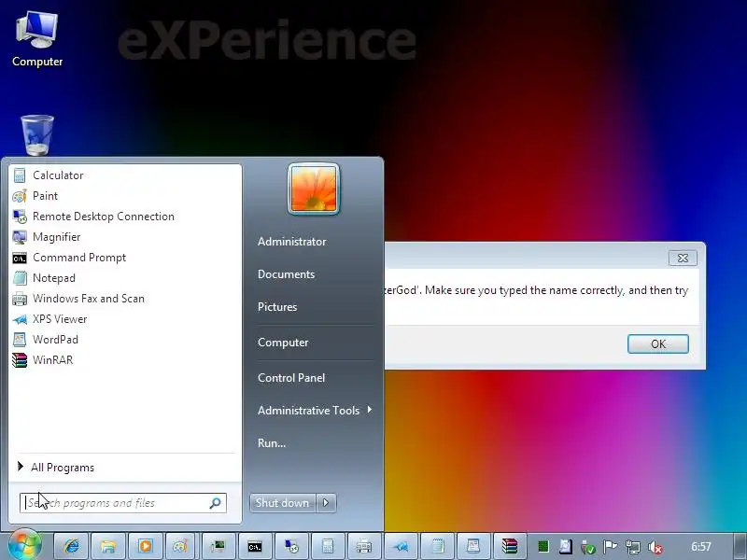Open the Shut down options arrow
This screenshot has height=560, width=747.
click(326, 503)
